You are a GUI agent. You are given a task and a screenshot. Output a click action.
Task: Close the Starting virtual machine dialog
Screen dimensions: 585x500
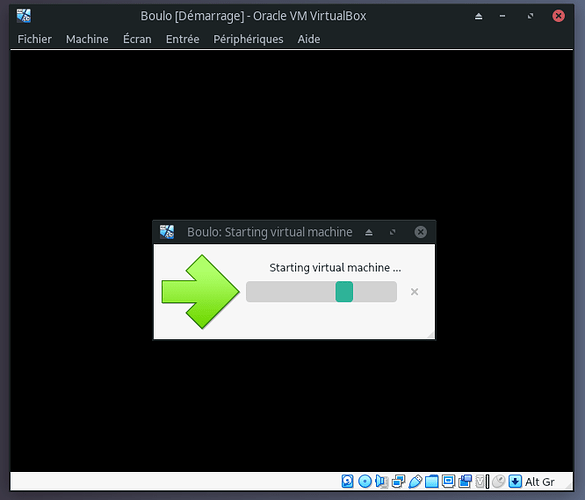(420, 232)
